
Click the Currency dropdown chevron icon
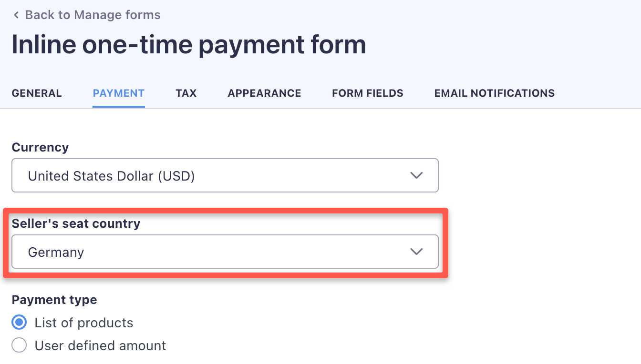(x=416, y=175)
